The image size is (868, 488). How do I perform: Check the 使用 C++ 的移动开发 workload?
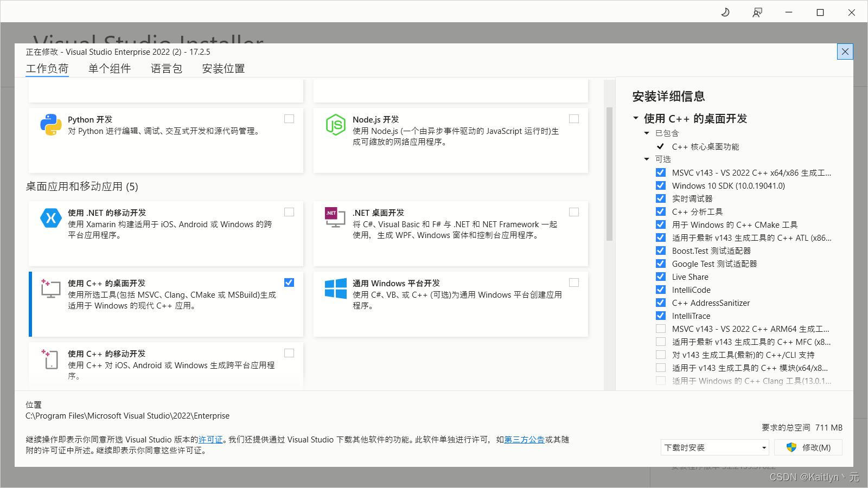pyautogui.click(x=289, y=353)
